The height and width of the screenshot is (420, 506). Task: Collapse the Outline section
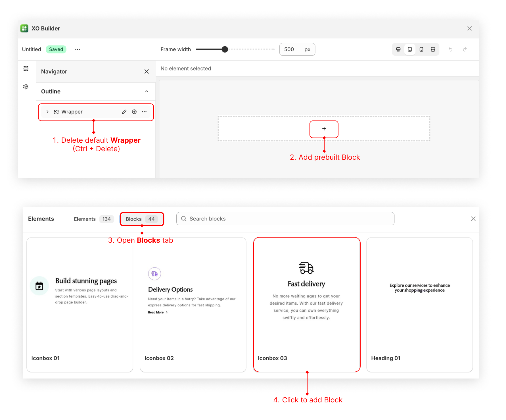point(147,92)
